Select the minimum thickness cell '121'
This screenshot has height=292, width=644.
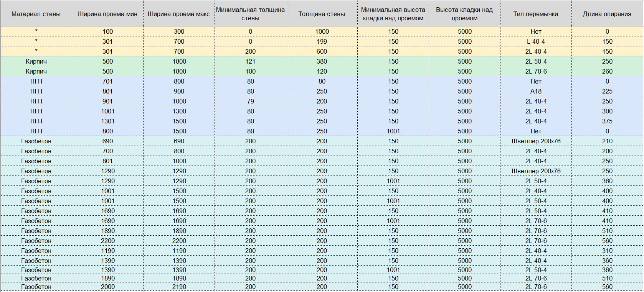[250, 61]
